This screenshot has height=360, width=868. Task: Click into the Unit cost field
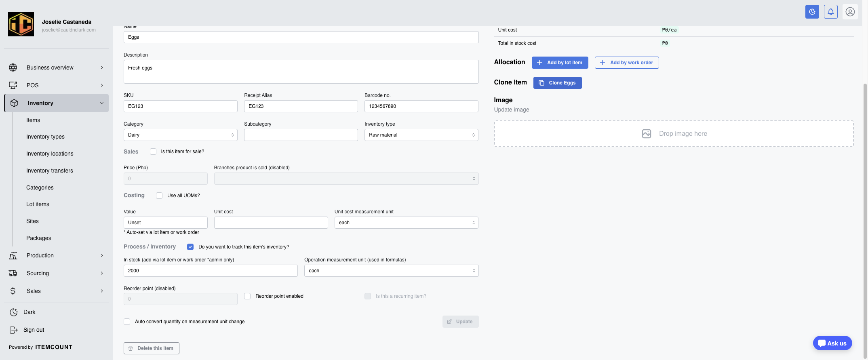point(271,223)
